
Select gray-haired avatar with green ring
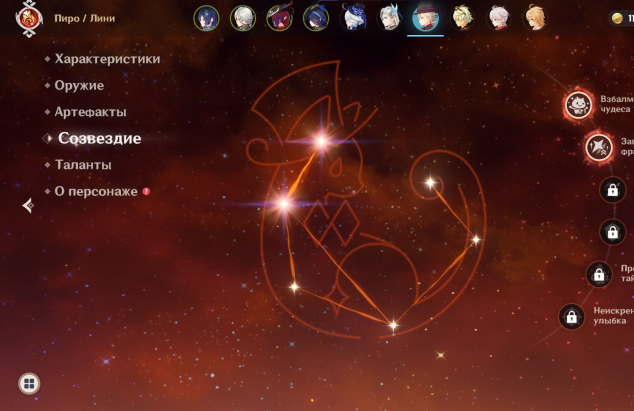[x=243, y=18]
